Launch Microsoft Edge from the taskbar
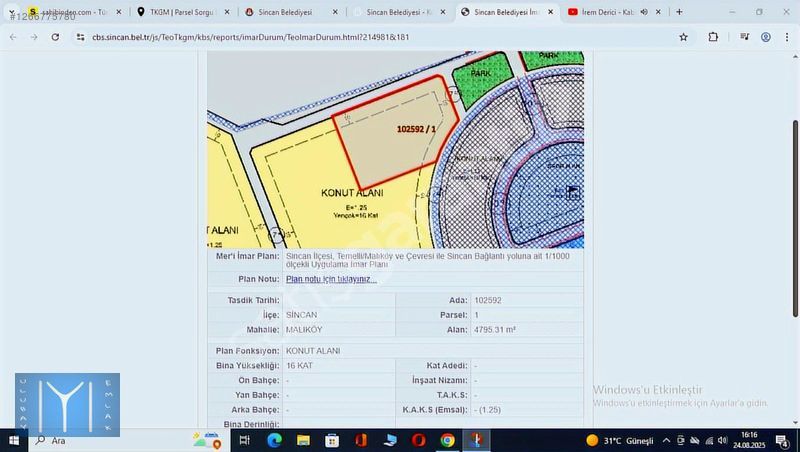Viewport: 800px width, 452px height. (274, 440)
